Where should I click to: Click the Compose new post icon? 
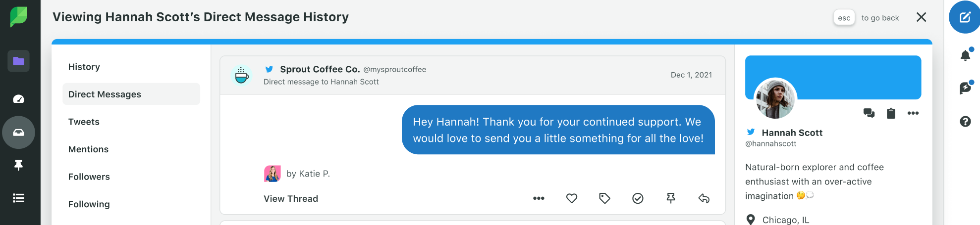pos(965,17)
